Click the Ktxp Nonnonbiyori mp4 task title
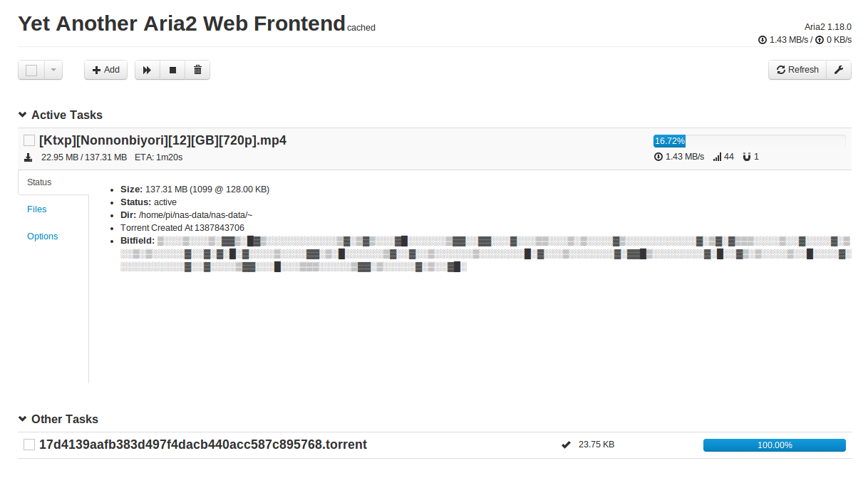Viewport: 868px width, 483px height. [162, 140]
